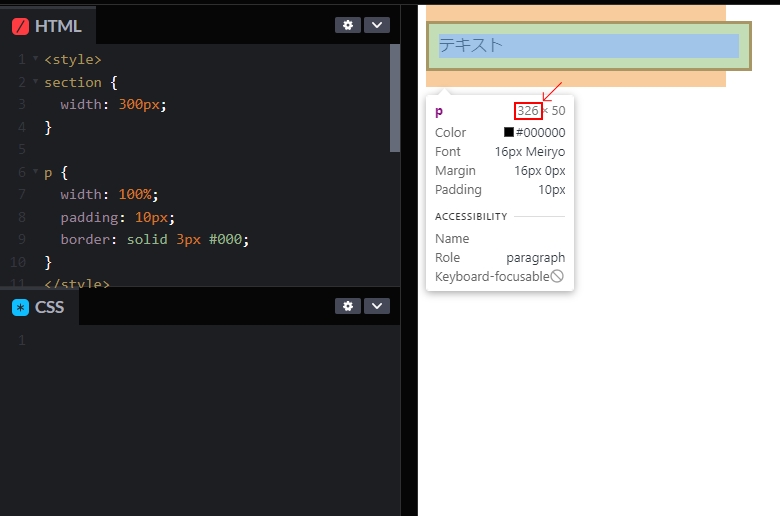
Task: Click the 'paragraph' role value
Action: [x=535, y=258]
